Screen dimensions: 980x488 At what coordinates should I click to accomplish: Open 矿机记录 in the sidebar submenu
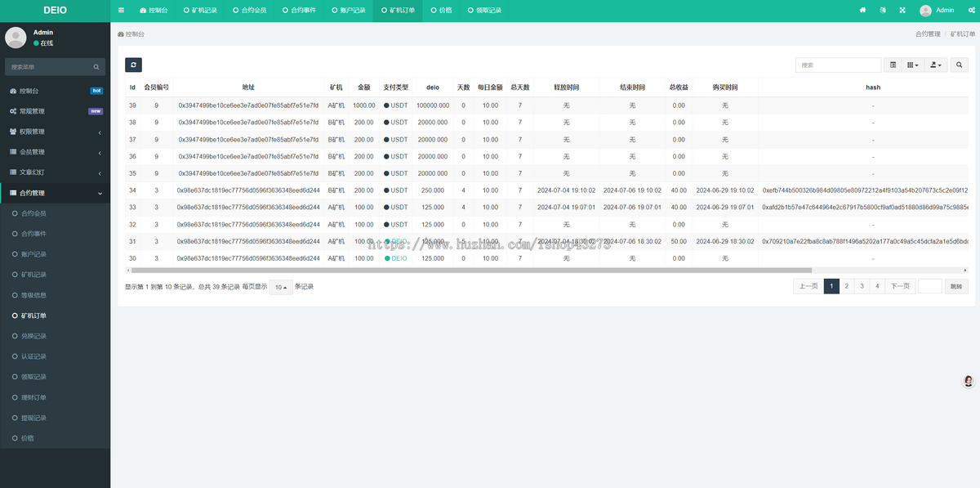[x=55, y=275]
